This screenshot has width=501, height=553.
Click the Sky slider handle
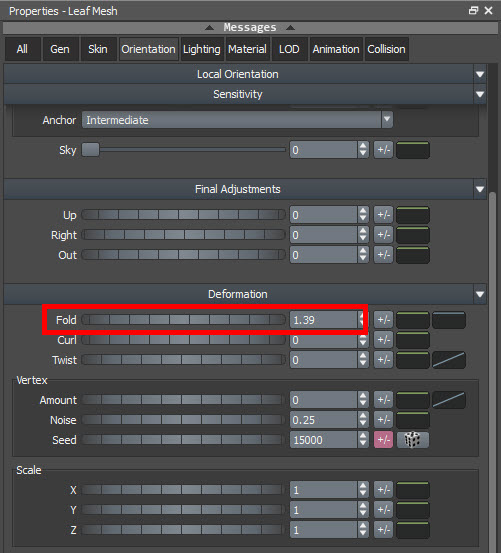pyautogui.click(x=91, y=150)
